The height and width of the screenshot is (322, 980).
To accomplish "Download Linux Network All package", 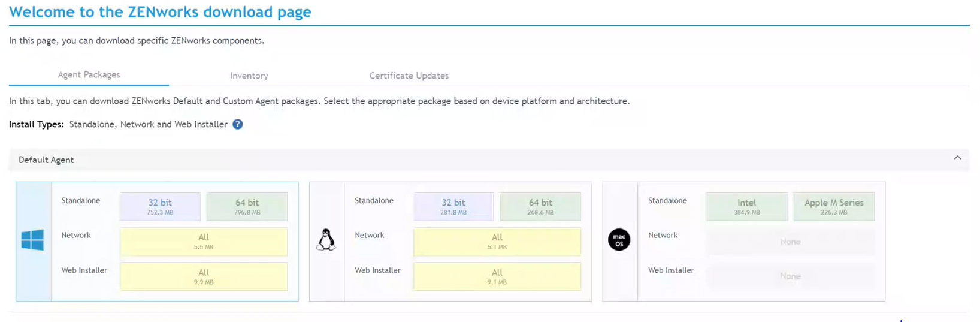I will (497, 241).
